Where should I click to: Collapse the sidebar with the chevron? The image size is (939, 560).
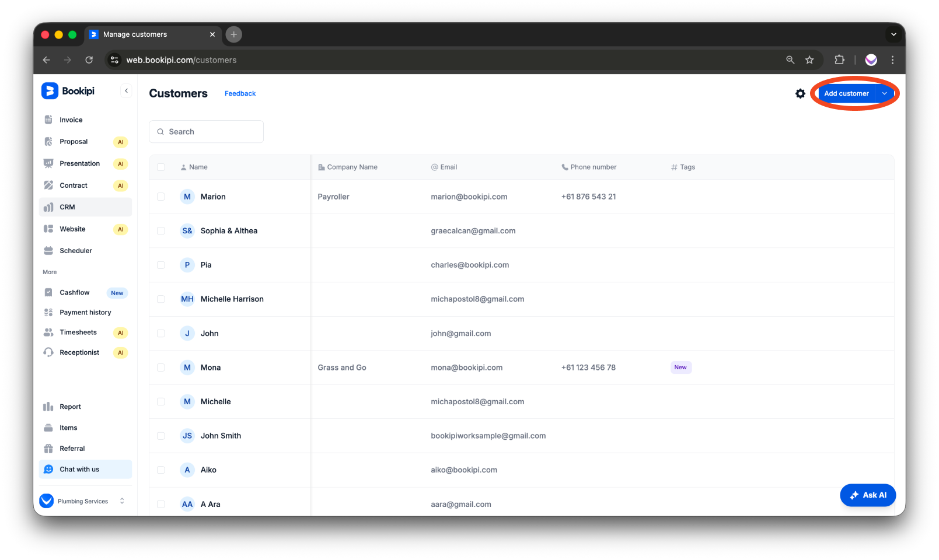[x=127, y=90]
